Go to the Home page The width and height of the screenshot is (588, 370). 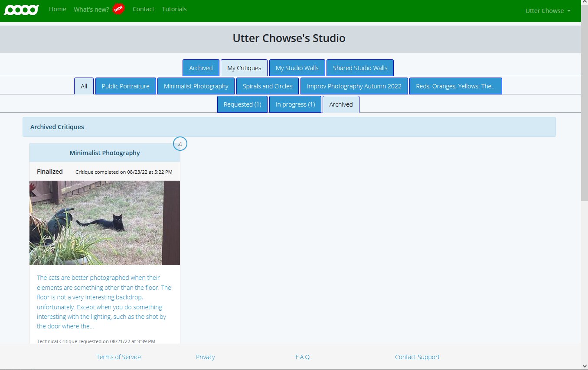click(58, 9)
